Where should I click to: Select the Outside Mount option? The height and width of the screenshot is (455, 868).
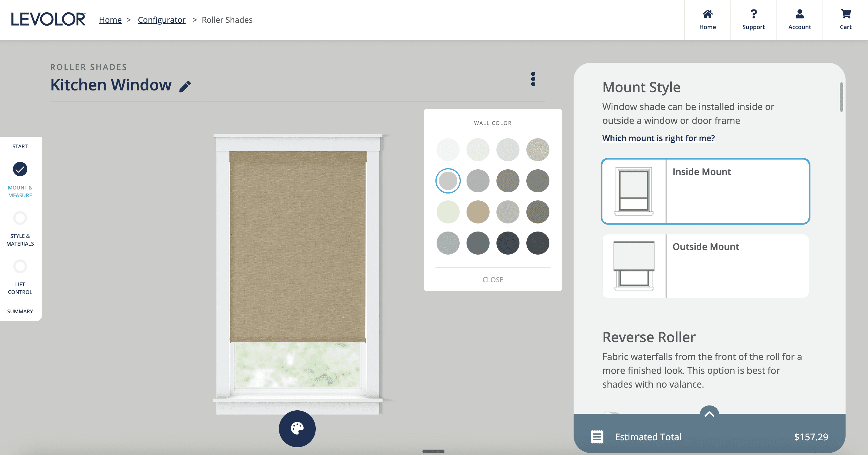pos(706,266)
